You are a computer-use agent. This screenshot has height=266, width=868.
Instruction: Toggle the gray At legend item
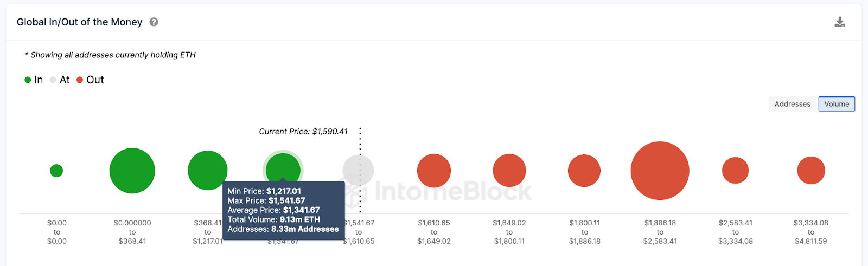[x=60, y=80]
